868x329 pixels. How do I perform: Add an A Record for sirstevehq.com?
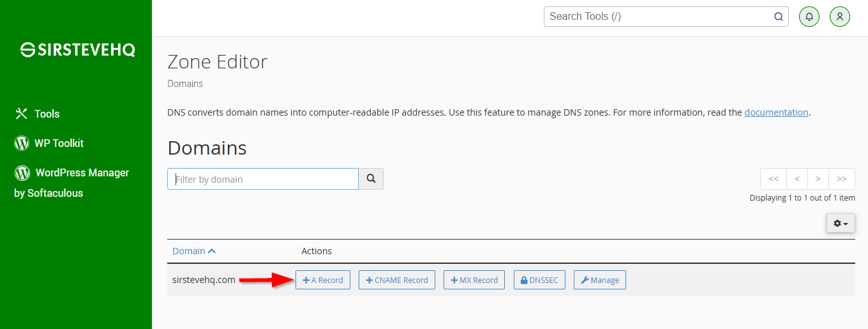pos(323,280)
